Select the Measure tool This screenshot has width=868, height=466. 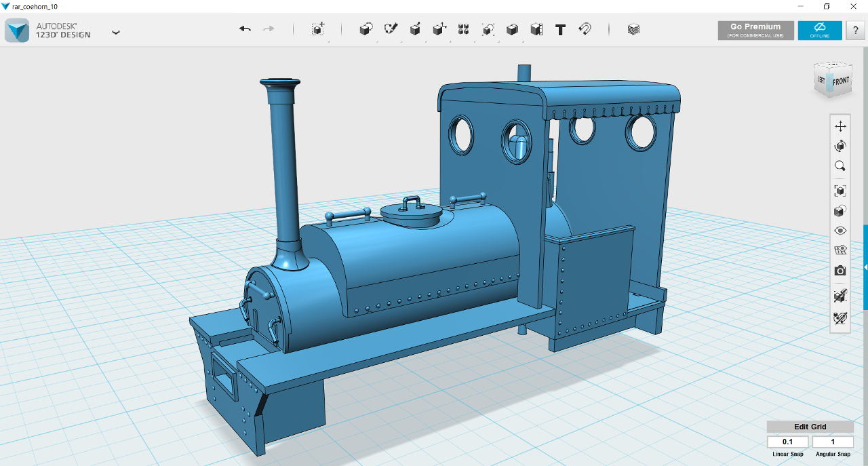tap(536, 29)
